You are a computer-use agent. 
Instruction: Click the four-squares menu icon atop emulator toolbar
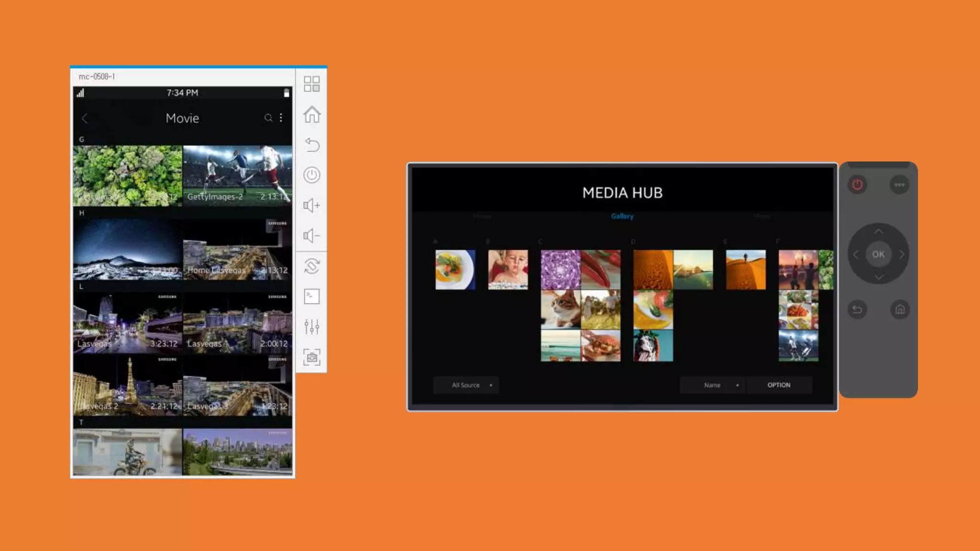tap(312, 84)
